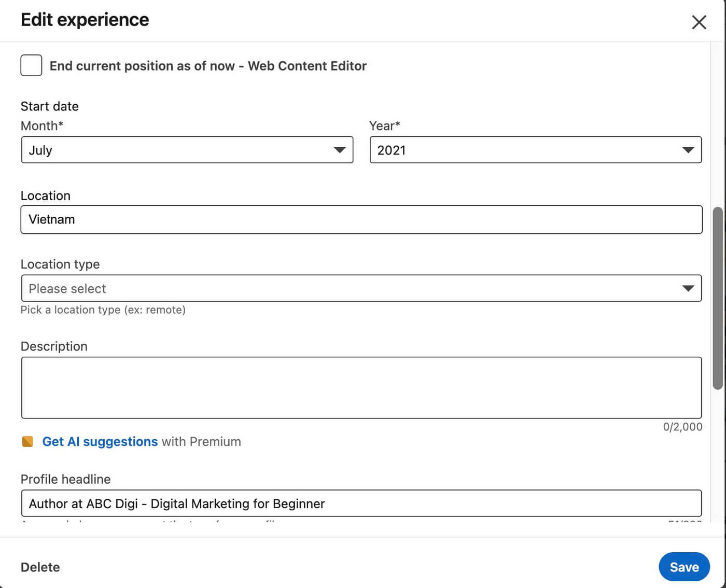Image resolution: width=726 pixels, height=588 pixels.
Task: Open Get AI suggestions link
Action: pos(100,442)
